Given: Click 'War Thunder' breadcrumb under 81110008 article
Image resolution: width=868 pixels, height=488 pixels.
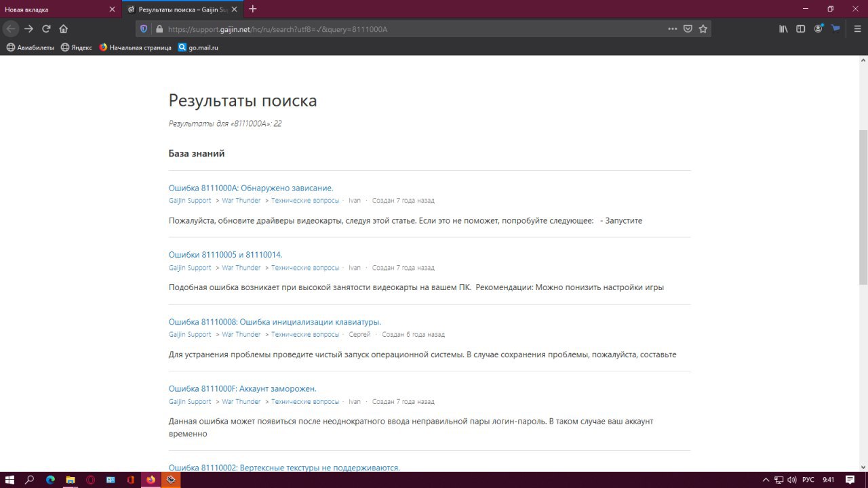Looking at the screenshot, I should pos(241,334).
